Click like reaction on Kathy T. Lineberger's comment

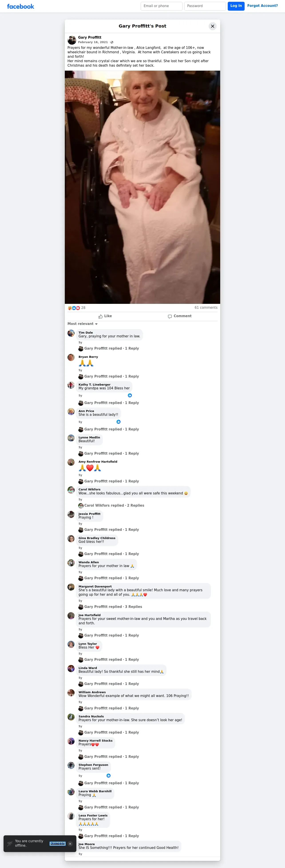[130, 395]
